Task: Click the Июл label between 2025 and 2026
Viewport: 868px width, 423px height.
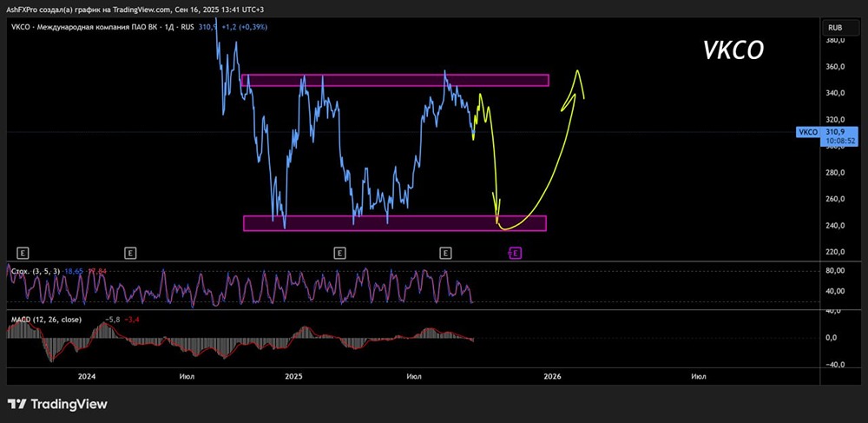Action: (413, 376)
